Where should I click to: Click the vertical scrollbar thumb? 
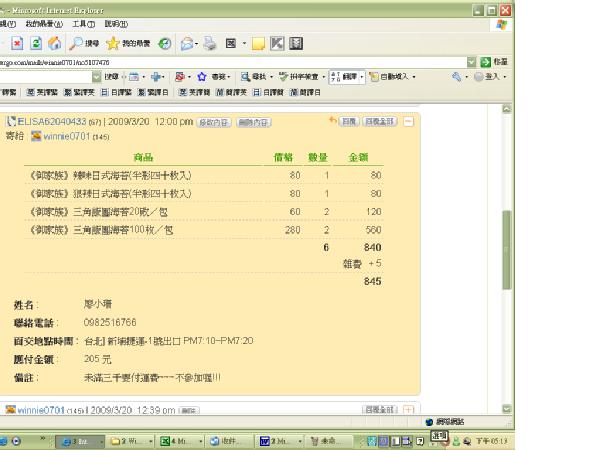click(x=507, y=249)
